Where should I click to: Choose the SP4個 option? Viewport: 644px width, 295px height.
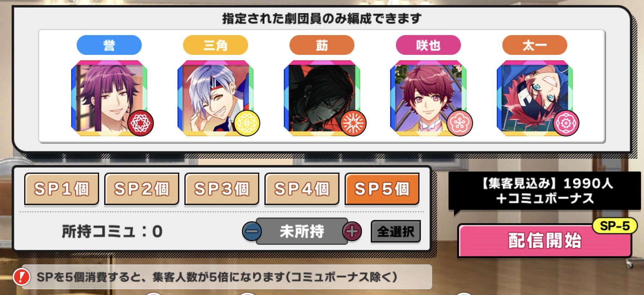click(x=302, y=188)
